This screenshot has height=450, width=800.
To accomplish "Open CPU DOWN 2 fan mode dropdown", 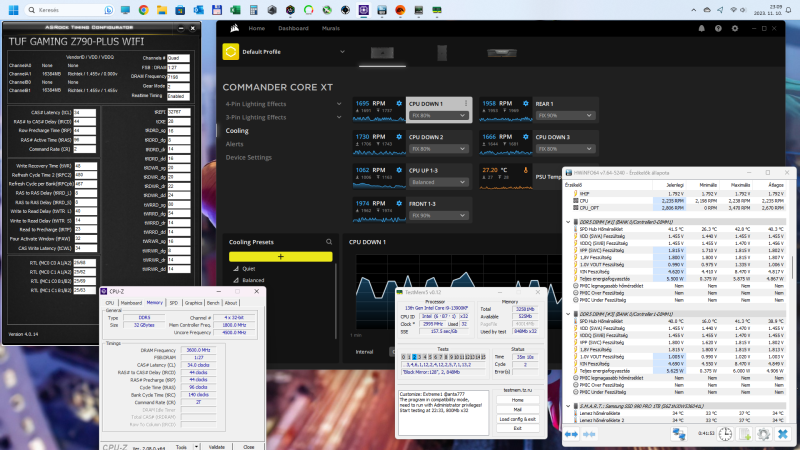I will pos(438,149).
